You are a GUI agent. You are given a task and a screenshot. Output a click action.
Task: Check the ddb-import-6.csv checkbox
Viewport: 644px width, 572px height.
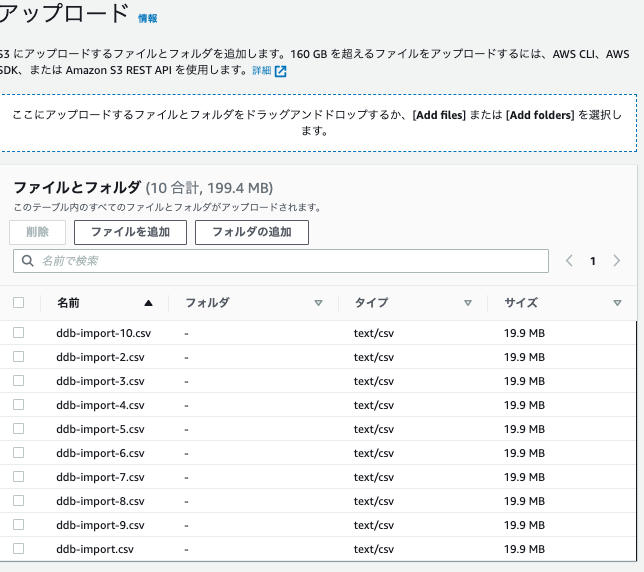click(x=18, y=453)
